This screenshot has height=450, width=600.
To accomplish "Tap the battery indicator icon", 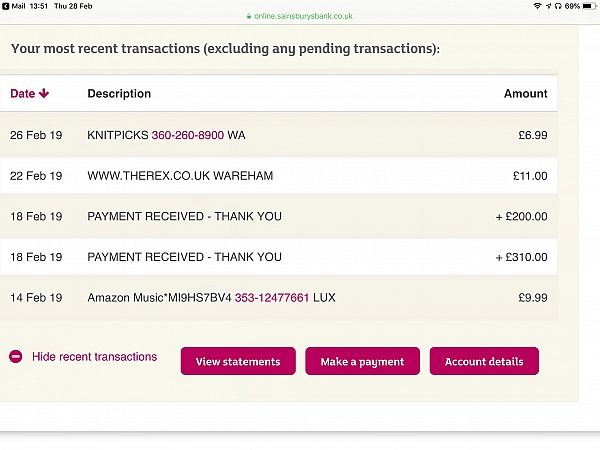I will click(x=590, y=6).
